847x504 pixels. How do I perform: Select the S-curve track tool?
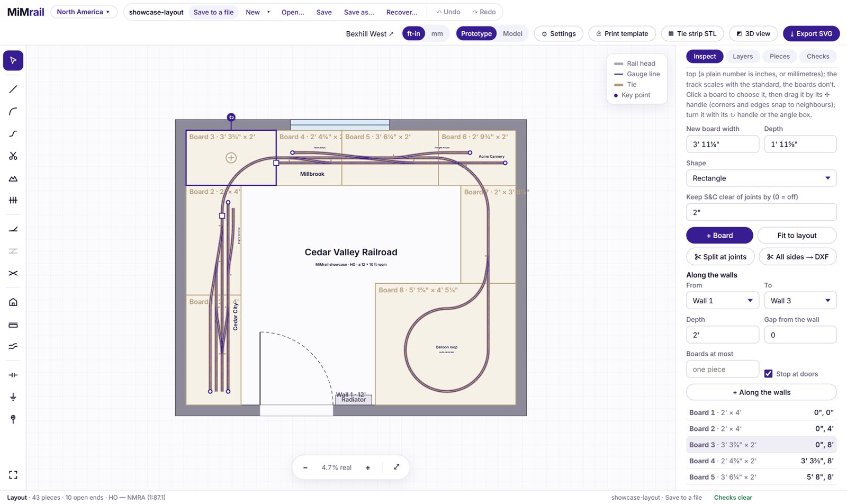[13, 134]
